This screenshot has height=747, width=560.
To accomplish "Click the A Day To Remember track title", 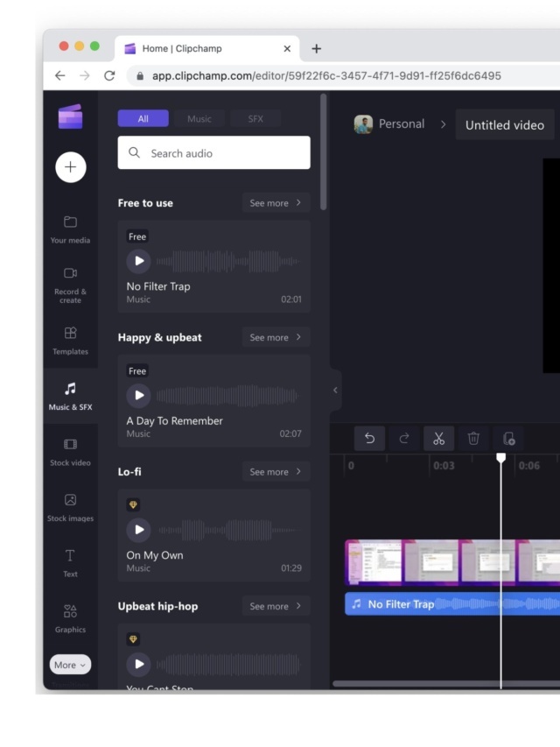I will tap(174, 420).
